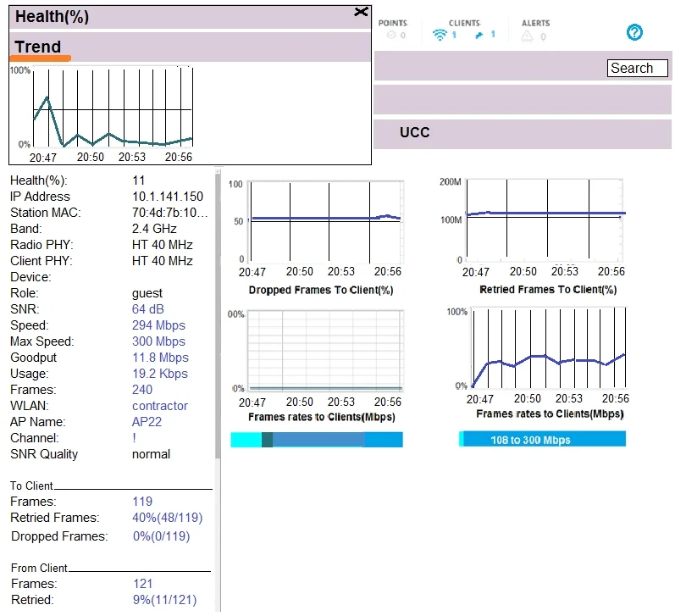Screen dimensions: 675x616
Task: Click the alerts warning triangle icon
Action: pyautogui.click(x=527, y=36)
